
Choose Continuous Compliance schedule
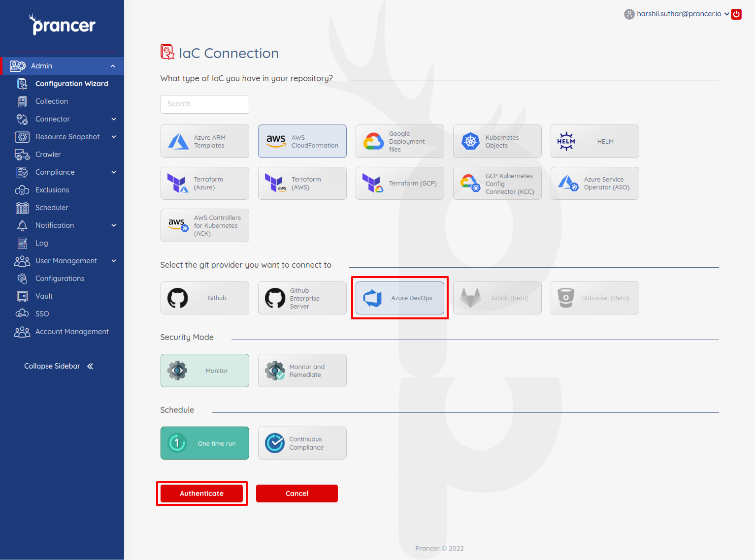(x=302, y=443)
